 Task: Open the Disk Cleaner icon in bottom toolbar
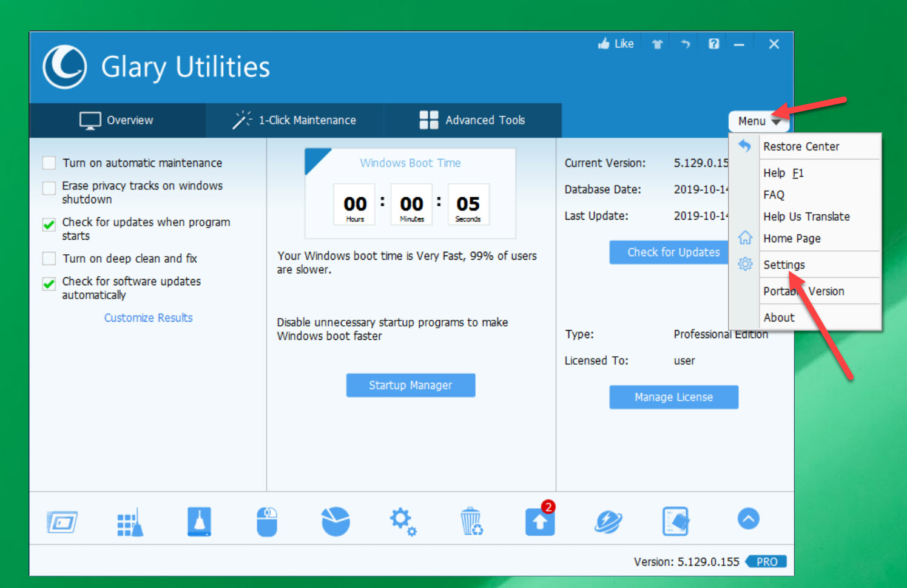62,522
